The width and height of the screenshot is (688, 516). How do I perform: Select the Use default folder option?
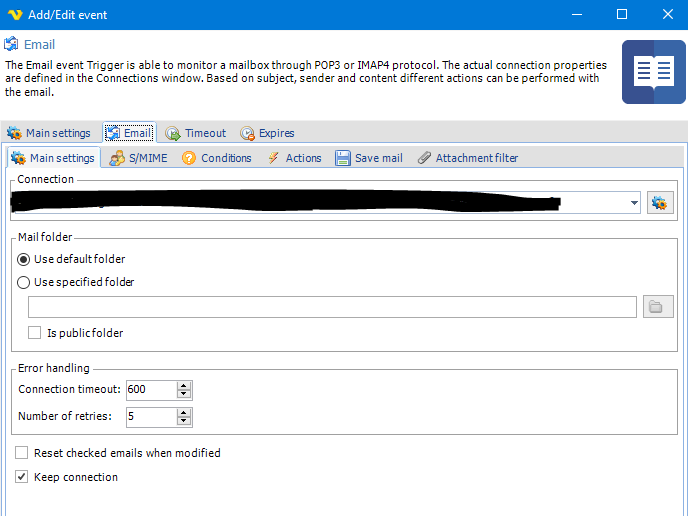24,259
